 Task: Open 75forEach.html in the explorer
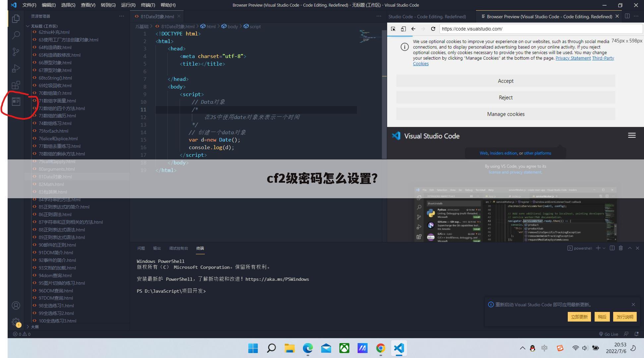(53, 131)
